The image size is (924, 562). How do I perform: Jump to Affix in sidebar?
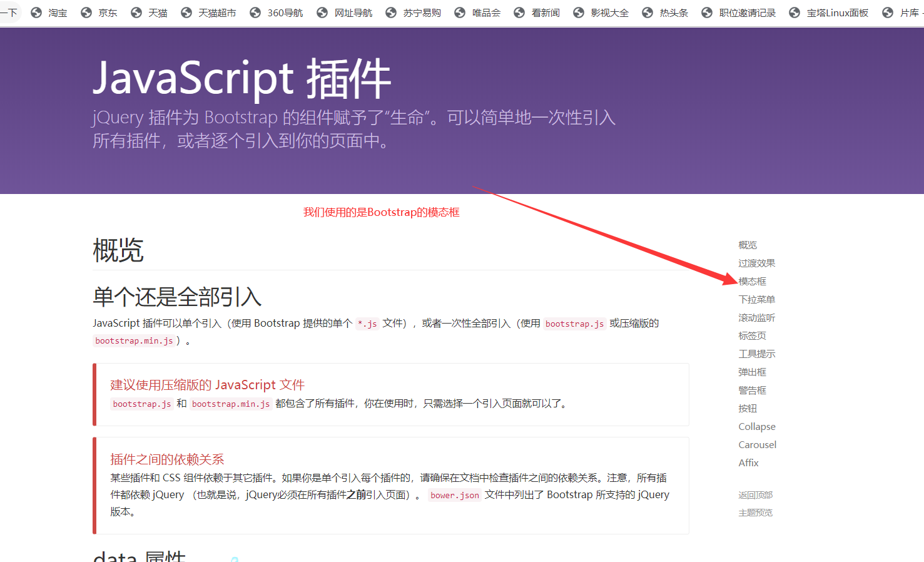click(748, 462)
